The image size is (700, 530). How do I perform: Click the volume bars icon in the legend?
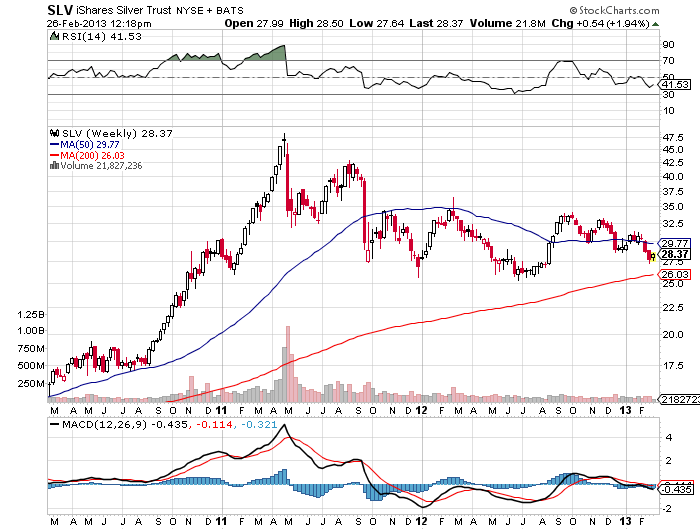pyautogui.click(x=54, y=166)
